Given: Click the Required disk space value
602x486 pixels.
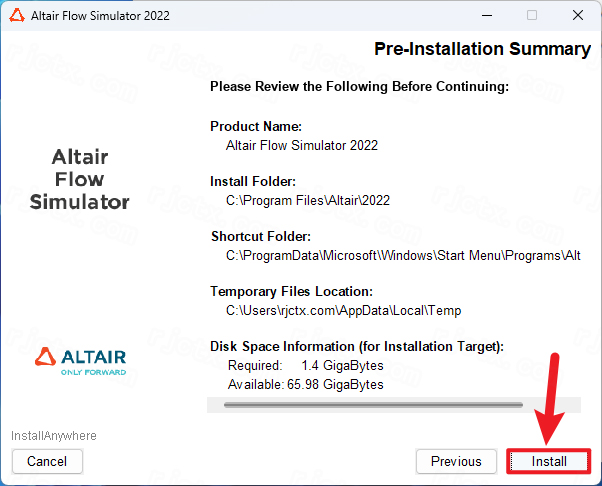Looking at the screenshot, I should click(342, 365).
